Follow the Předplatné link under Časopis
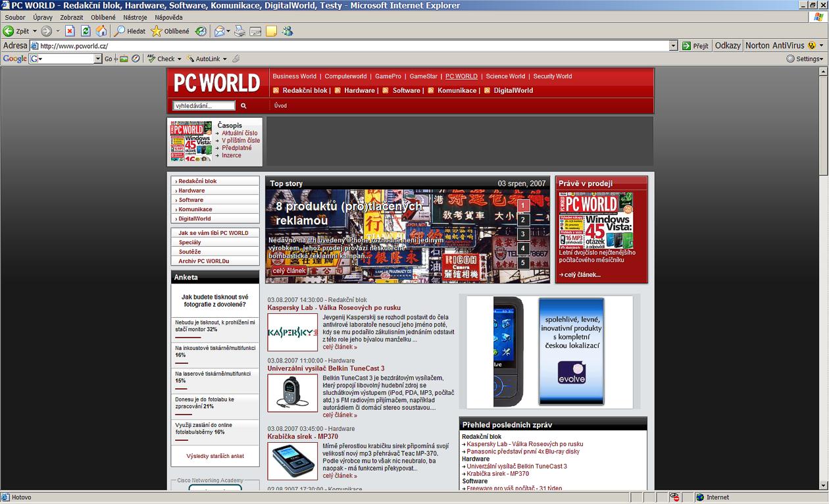829x504 pixels. (x=237, y=148)
